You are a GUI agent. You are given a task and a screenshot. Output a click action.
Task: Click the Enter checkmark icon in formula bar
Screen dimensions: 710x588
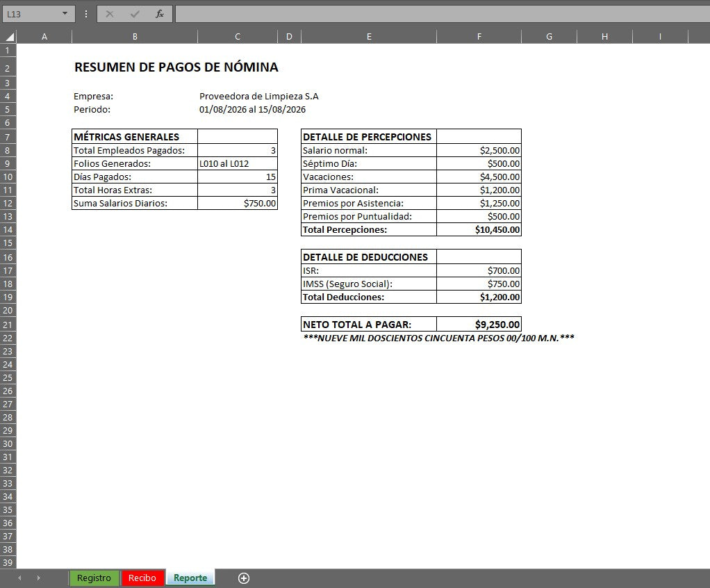point(135,14)
